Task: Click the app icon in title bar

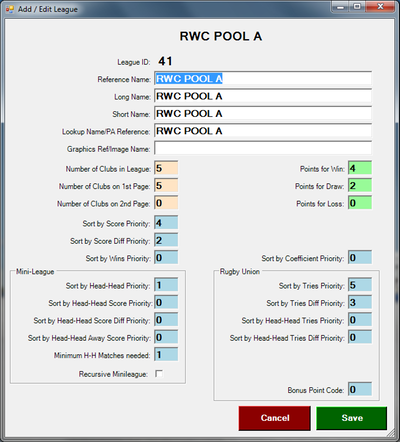Action: click(x=10, y=9)
